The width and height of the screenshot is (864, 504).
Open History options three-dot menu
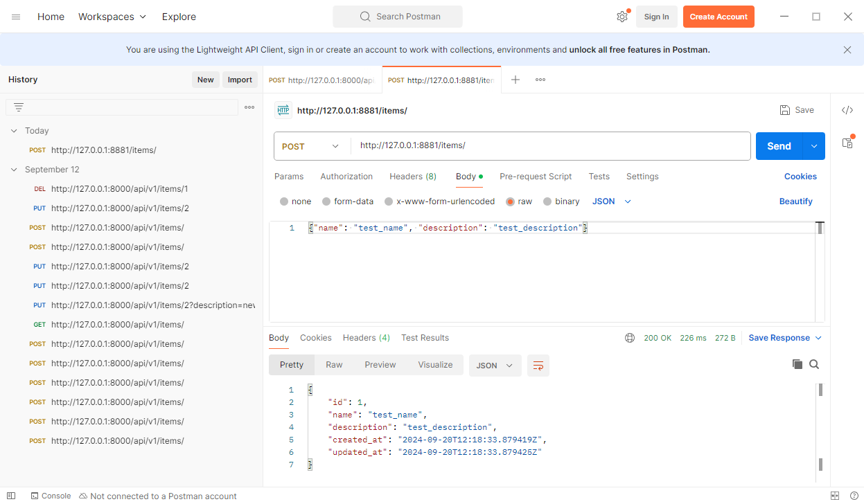[x=249, y=107]
